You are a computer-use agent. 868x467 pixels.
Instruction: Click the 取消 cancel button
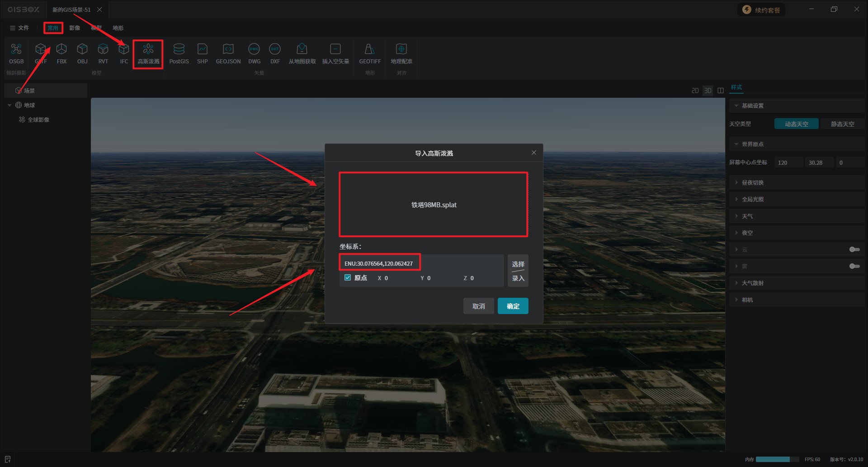[478, 306]
